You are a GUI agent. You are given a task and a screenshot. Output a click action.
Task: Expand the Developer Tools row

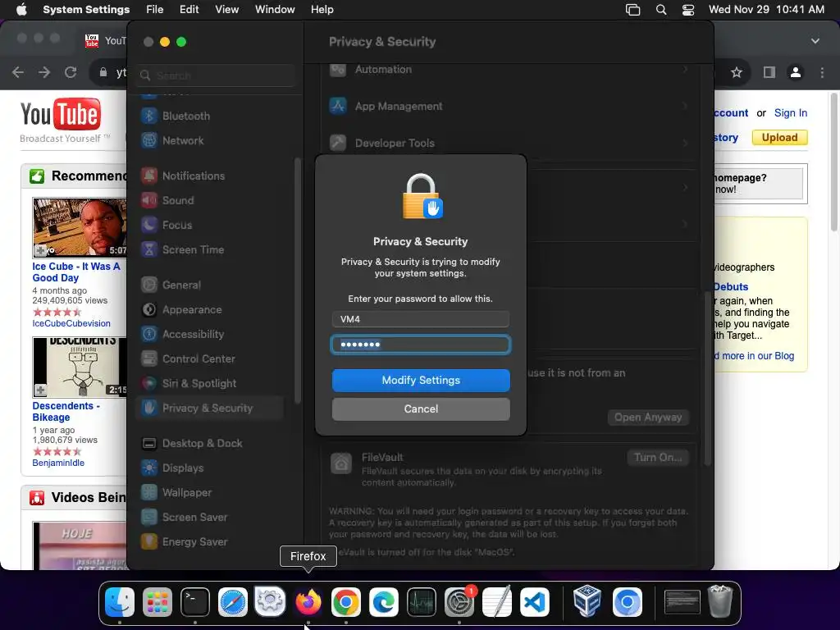point(509,143)
